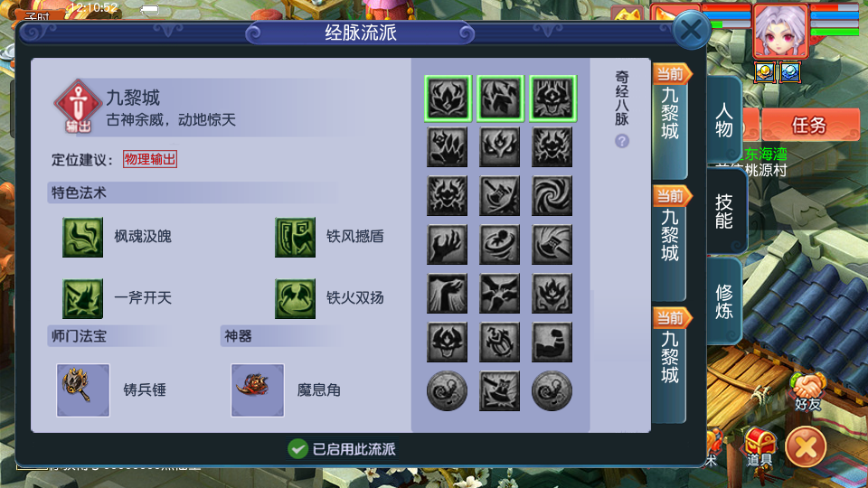The image size is (868, 488).
Task: Open the 人物 side tab
Action: click(724, 120)
